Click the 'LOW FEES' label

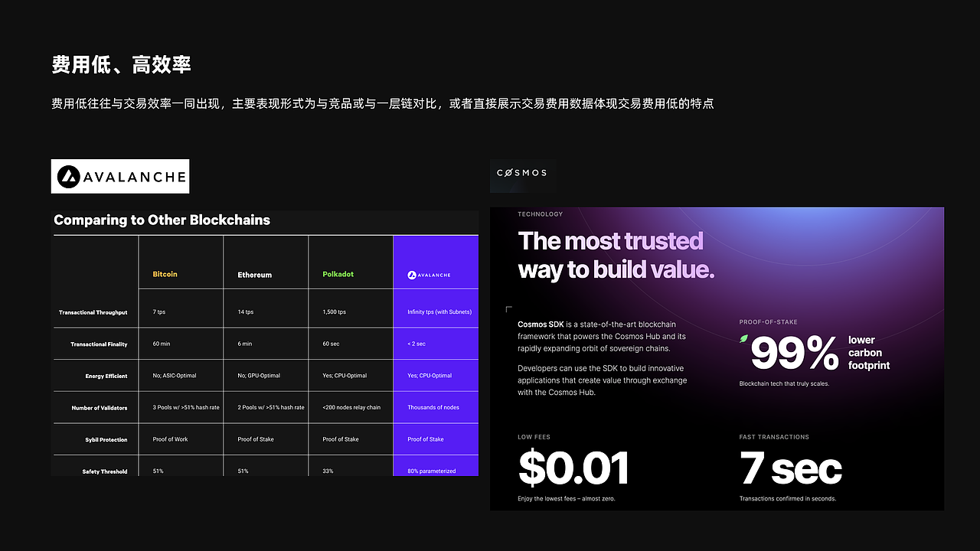click(534, 437)
